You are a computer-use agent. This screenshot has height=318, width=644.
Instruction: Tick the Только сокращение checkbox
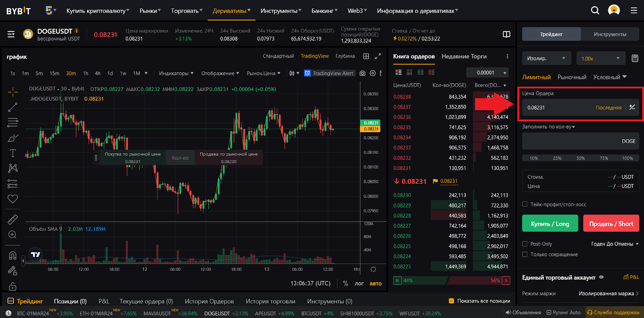[x=525, y=254]
